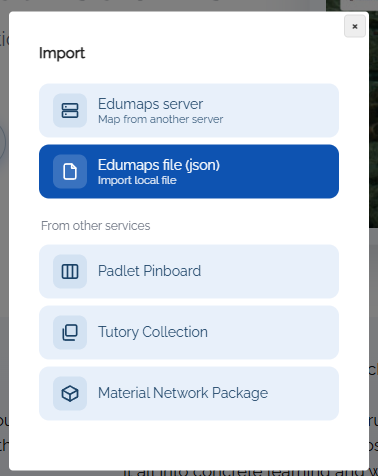The width and height of the screenshot is (378, 476).
Task: Click the columns icon for Padlet Pinboard
Action: click(70, 271)
